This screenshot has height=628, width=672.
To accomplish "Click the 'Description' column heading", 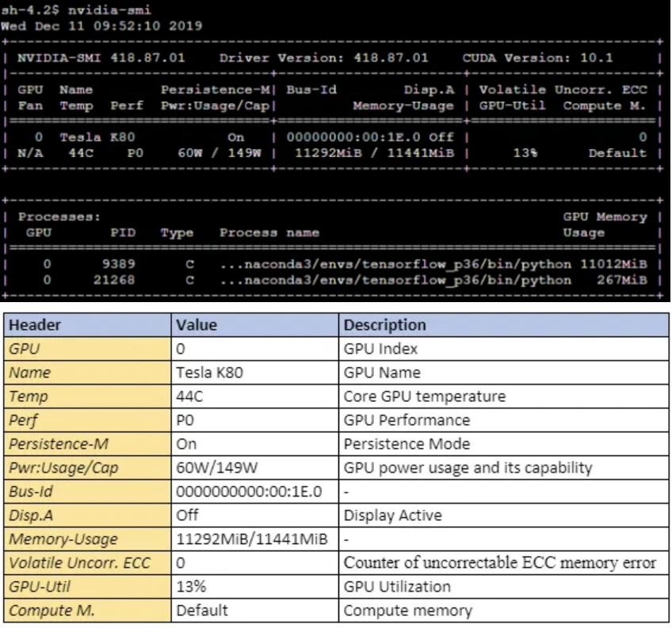I will click(384, 325).
